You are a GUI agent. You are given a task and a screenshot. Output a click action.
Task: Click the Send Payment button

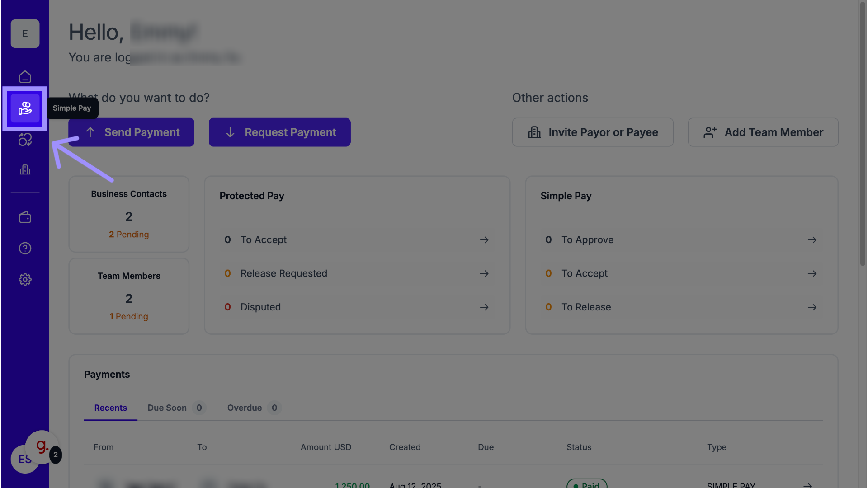[131, 132]
